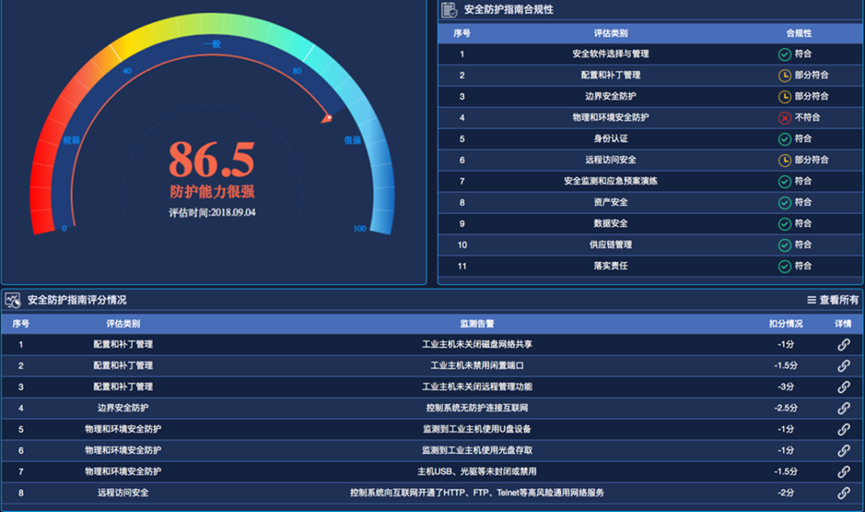Click 查看所有 to view all records
Screen dimensions: 865x512
click(x=832, y=300)
